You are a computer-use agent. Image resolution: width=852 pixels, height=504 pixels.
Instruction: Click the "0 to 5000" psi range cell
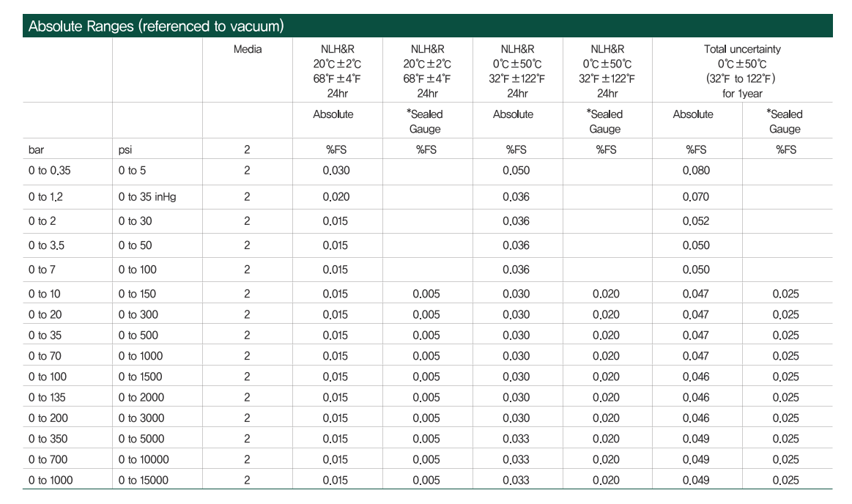141,439
